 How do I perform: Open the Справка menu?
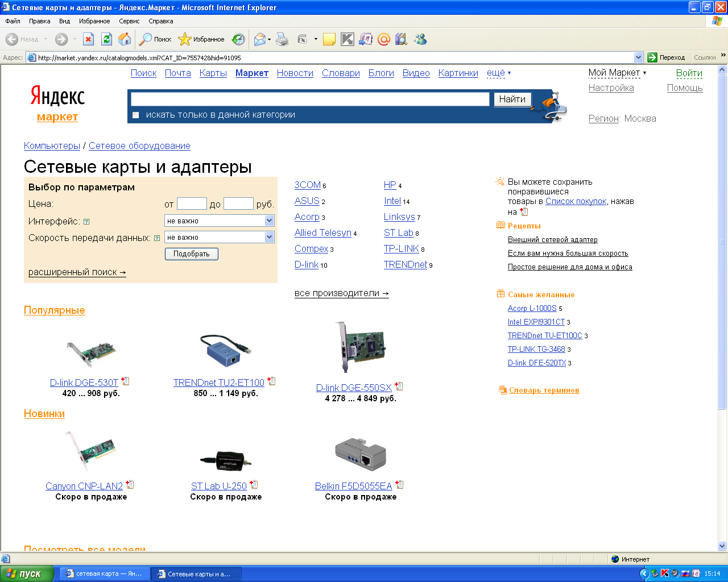(161, 21)
